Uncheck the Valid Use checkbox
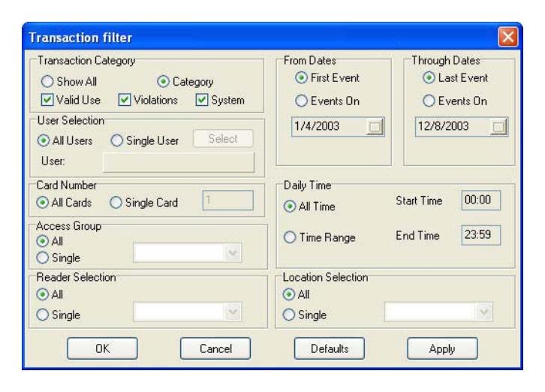Screen dimensions: 545x392 tap(47, 100)
